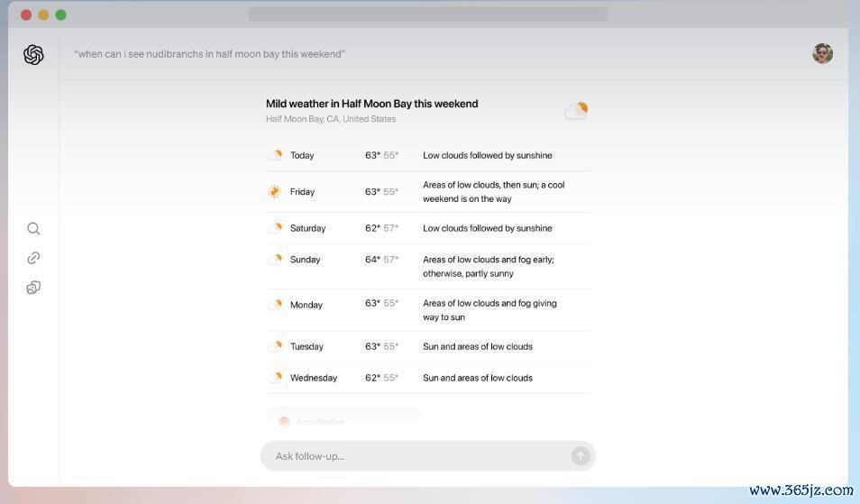Click the link icon in sidebar
Image resolution: width=860 pixels, height=504 pixels.
pos(33,258)
